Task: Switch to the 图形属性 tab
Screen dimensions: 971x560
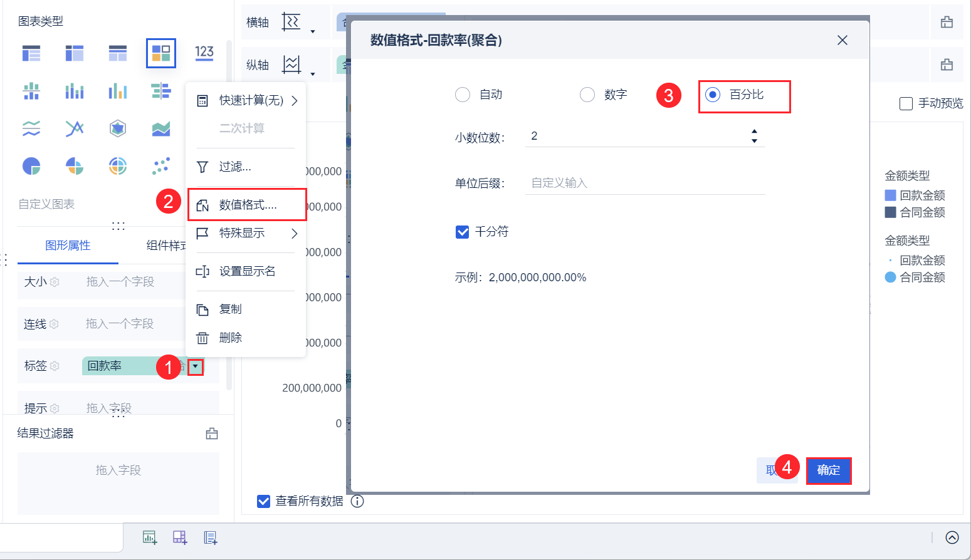Action: pos(68,246)
